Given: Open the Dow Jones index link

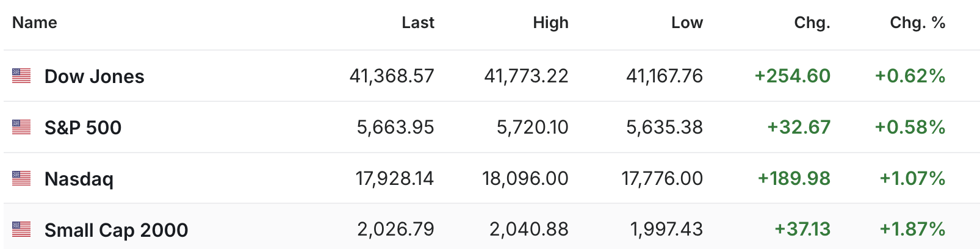Looking at the screenshot, I should (95, 76).
